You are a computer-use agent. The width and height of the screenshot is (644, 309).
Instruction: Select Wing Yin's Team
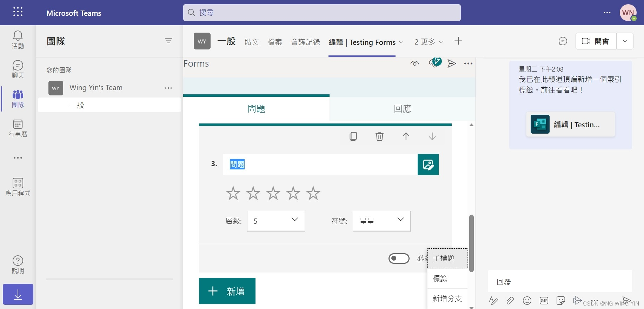96,88
